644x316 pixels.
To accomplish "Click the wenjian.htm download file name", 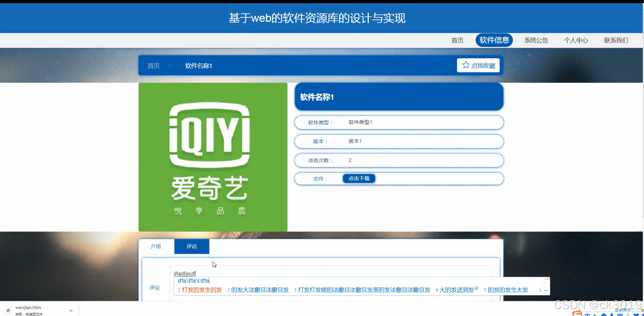I will 28,308.
